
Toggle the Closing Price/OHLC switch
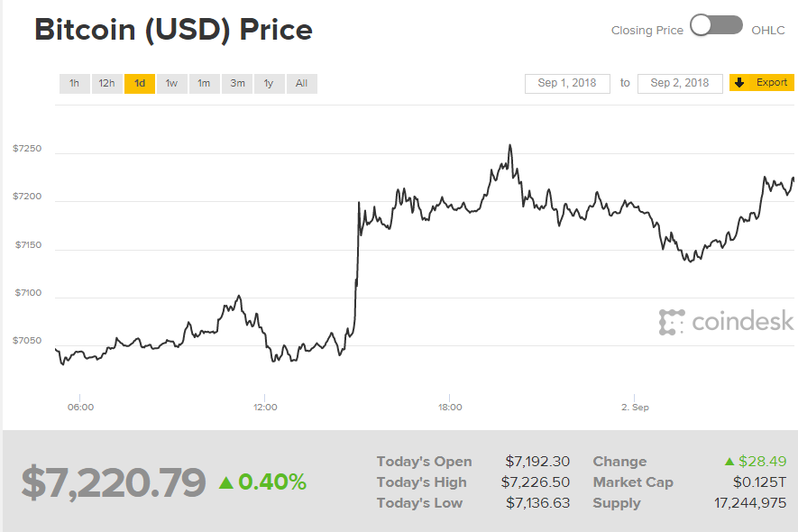716,26
